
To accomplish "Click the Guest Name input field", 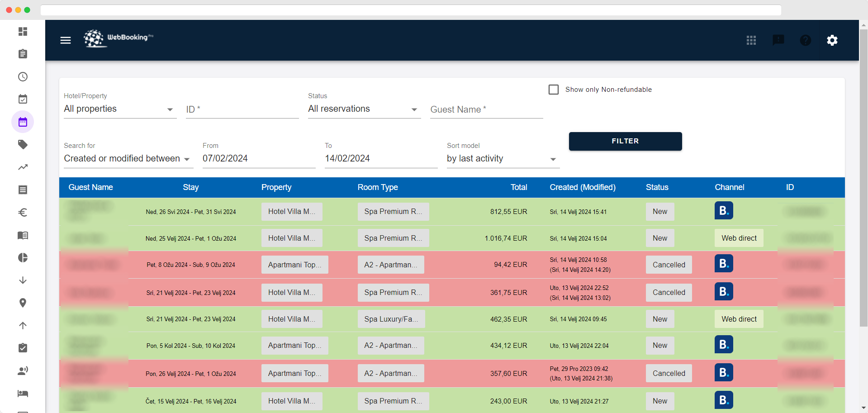I will (x=486, y=109).
